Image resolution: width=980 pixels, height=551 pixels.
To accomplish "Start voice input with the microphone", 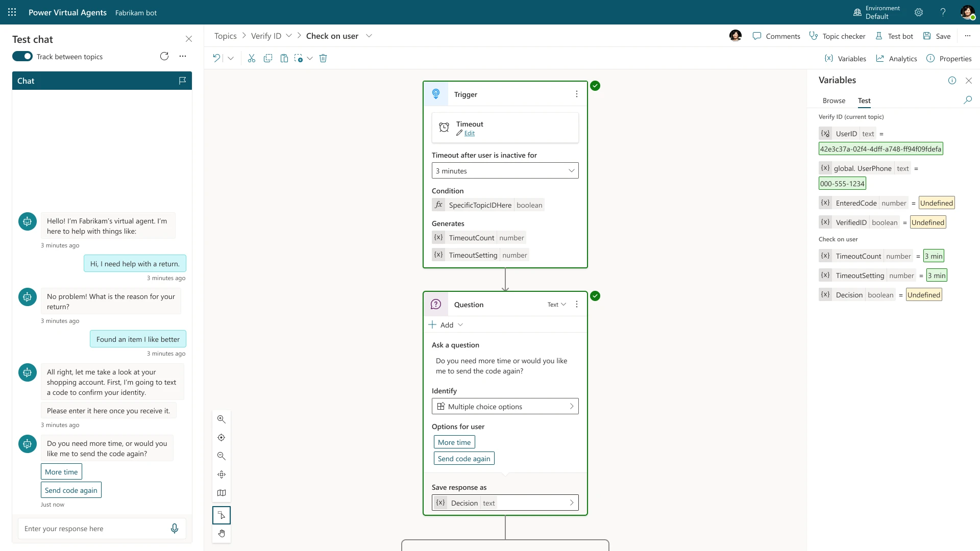I will [174, 528].
